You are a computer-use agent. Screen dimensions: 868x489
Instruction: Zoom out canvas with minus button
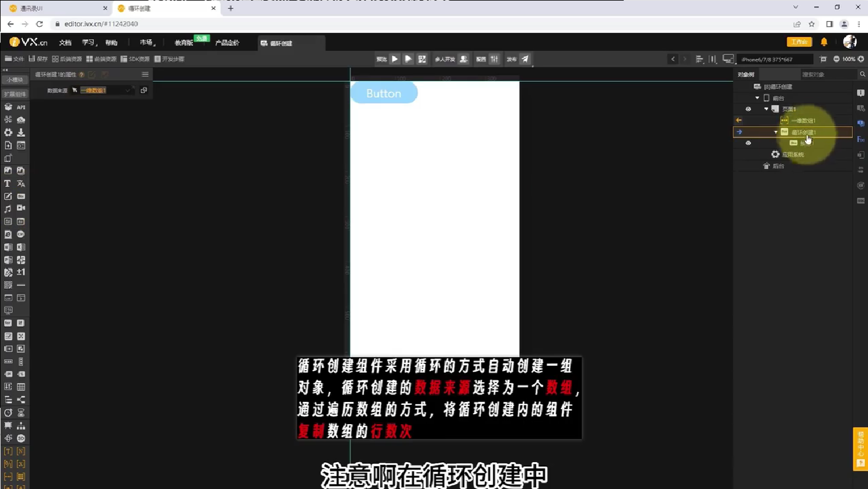click(836, 59)
